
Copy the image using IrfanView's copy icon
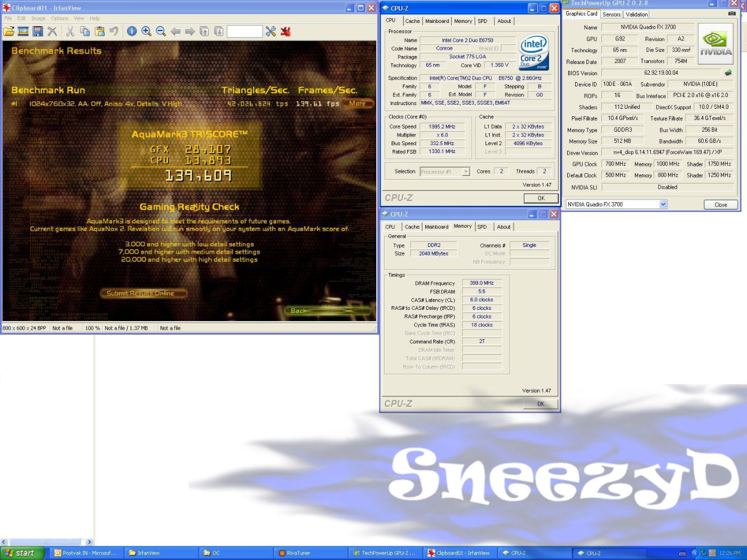point(85,31)
